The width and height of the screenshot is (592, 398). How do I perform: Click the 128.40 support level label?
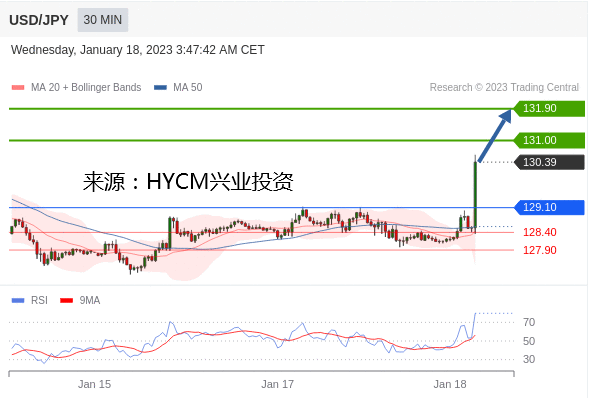click(x=540, y=232)
